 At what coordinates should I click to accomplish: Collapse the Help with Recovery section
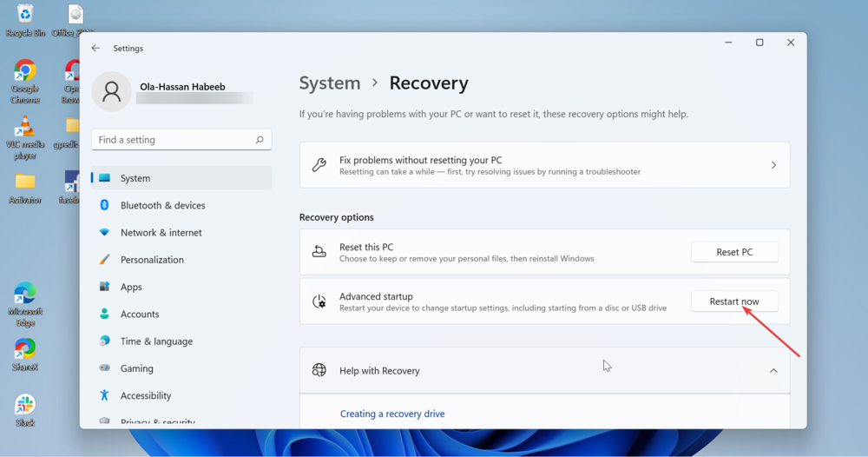(x=773, y=371)
